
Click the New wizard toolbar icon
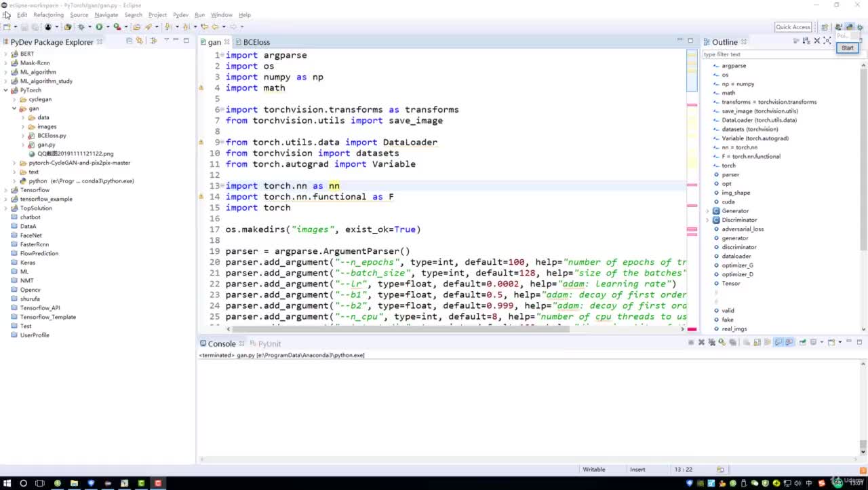(6, 27)
